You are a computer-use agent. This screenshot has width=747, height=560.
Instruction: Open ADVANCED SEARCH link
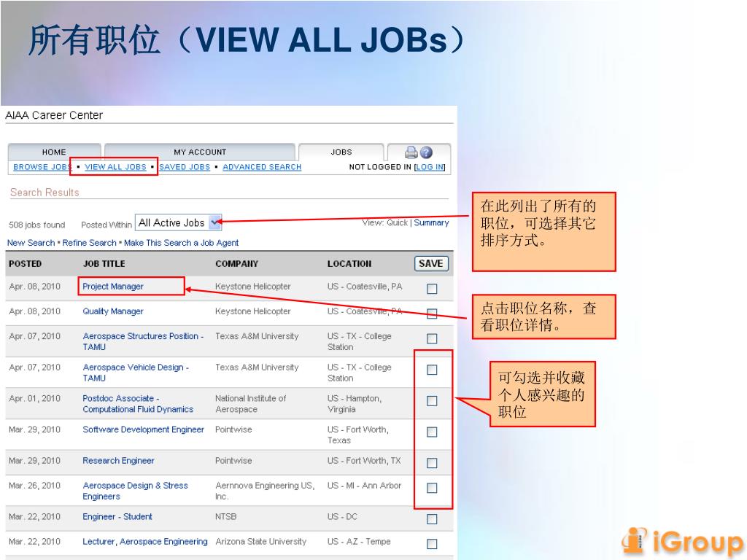click(262, 167)
